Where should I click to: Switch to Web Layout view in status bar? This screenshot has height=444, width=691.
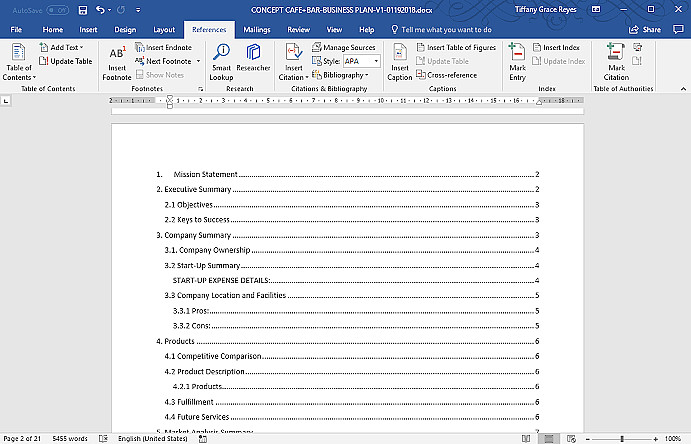click(x=571, y=439)
